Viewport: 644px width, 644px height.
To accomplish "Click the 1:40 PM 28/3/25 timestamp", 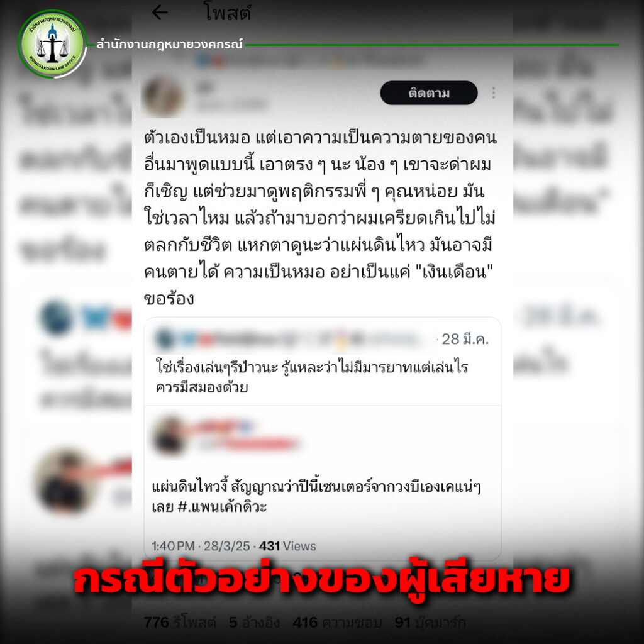I will tap(201, 546).
